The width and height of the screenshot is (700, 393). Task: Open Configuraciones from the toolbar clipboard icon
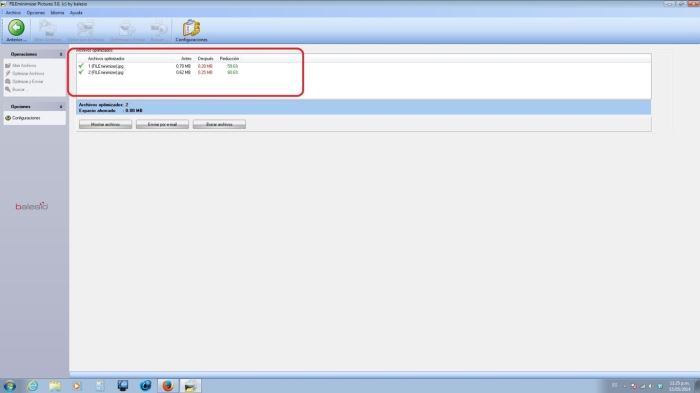[x=191, y=30]
